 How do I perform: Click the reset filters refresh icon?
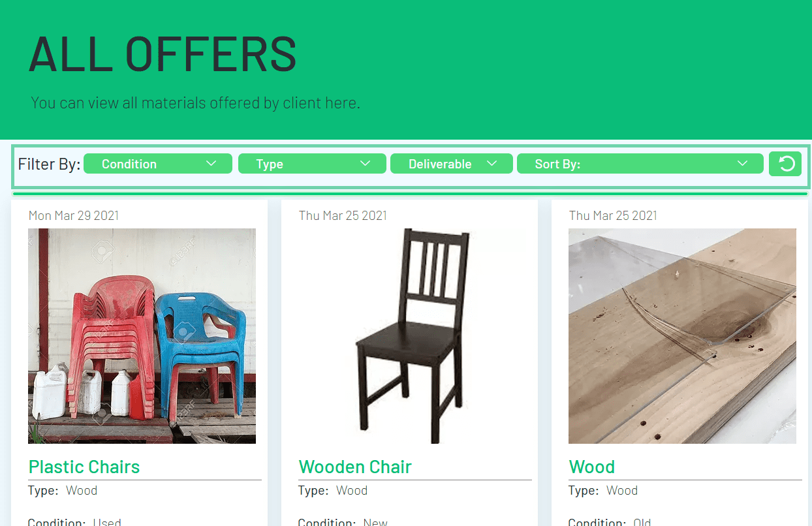point(785,164)
